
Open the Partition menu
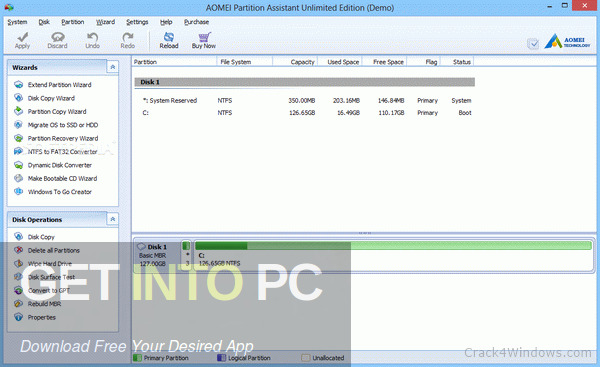pos(73,22)
